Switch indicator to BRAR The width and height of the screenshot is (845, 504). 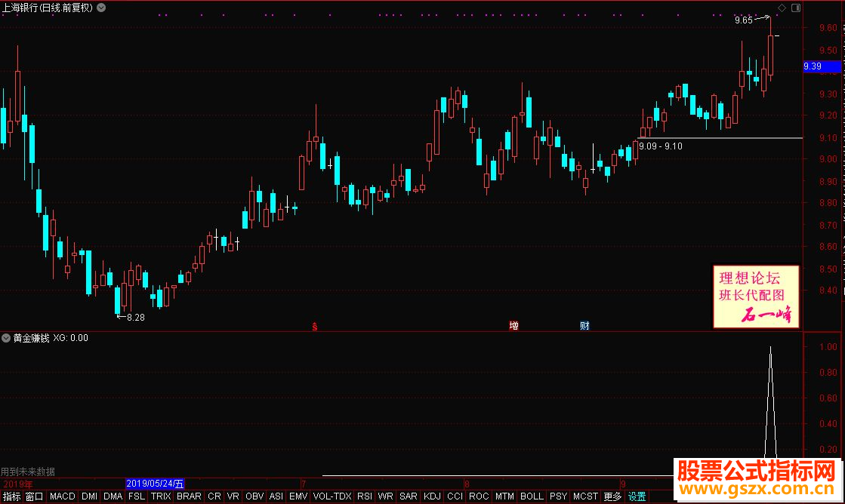(x=189, y=496)
